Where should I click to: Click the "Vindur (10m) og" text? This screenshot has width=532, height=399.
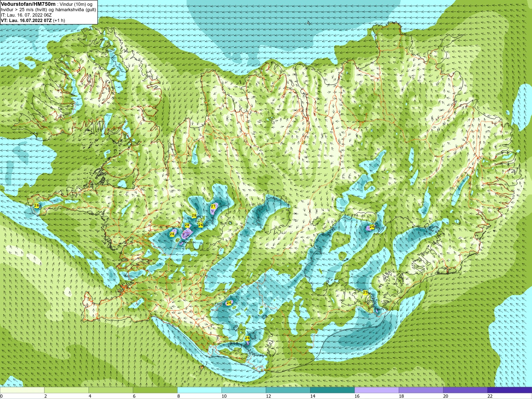click(x=76, y=4)
